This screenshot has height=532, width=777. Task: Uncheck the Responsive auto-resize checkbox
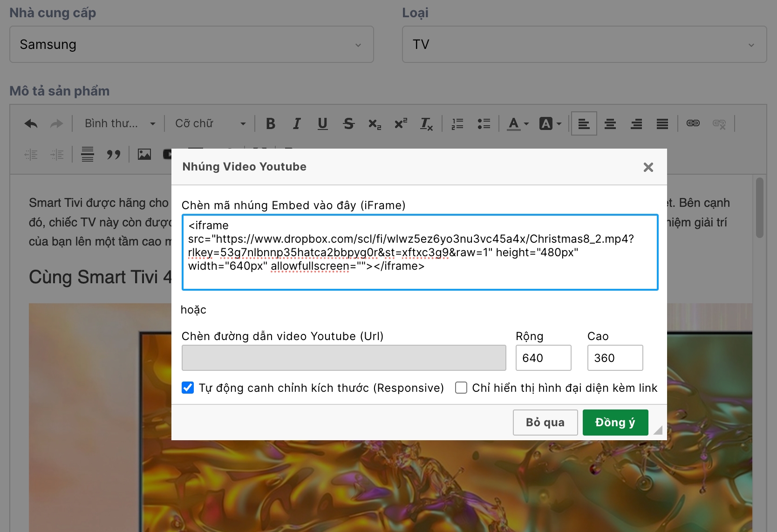pyautogui.click(x=188, y=388)
